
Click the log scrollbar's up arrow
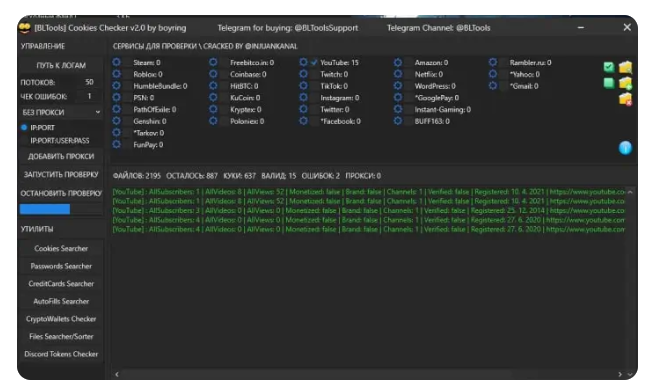[x=630, y=192]
